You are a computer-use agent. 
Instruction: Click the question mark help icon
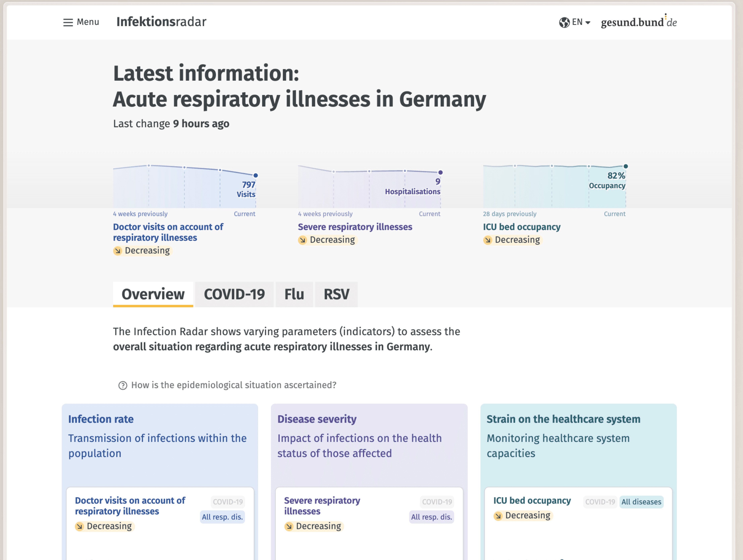click(x=123, y=385)
